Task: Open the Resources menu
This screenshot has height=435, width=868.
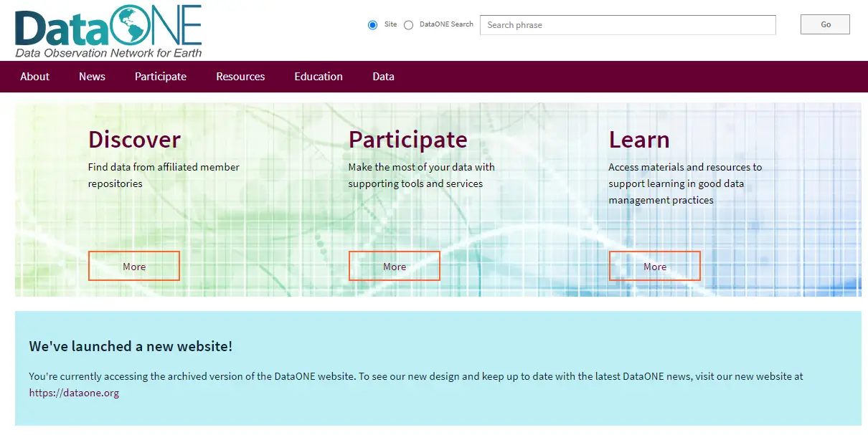Action: point(240,77)
